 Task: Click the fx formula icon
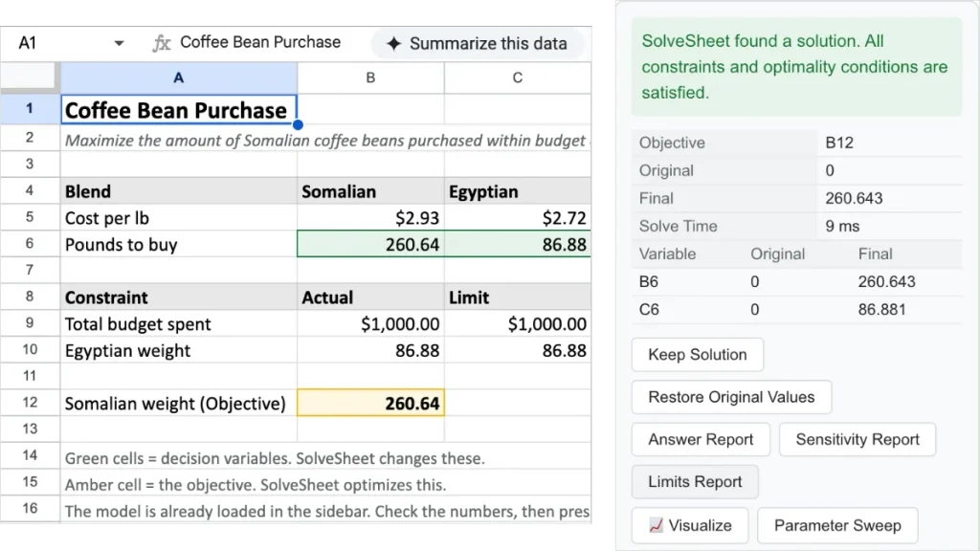coord(161,43)
